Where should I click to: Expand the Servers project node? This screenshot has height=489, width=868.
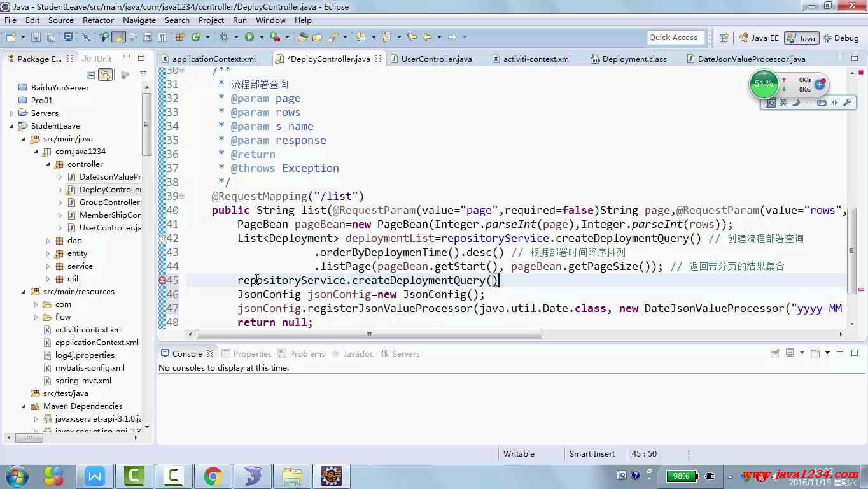coord(11,113)
